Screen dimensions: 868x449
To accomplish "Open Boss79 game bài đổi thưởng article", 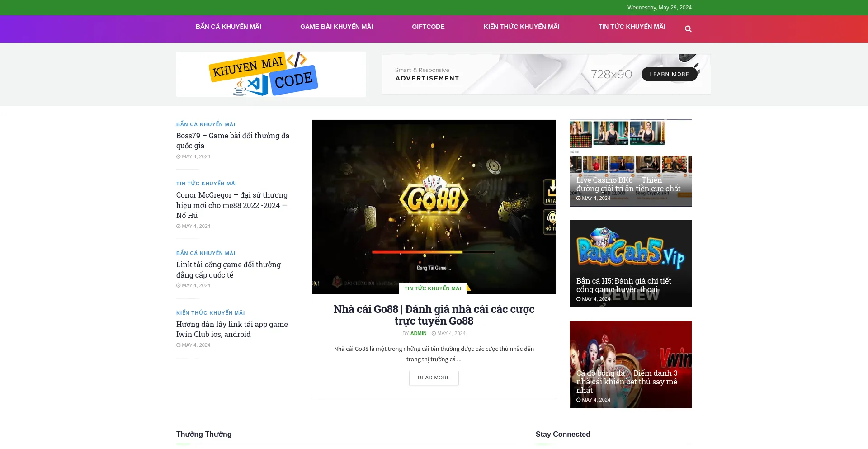I will (233, 141).
